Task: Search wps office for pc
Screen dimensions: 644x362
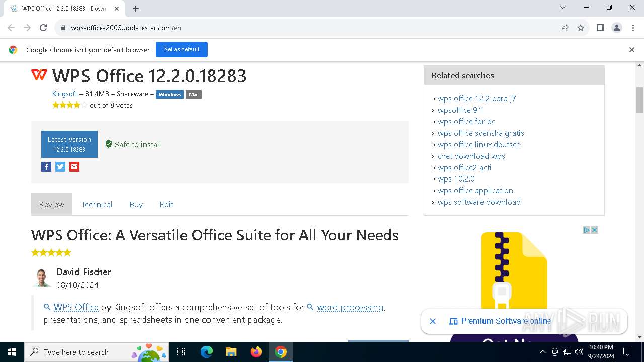Action: point(466,122)
